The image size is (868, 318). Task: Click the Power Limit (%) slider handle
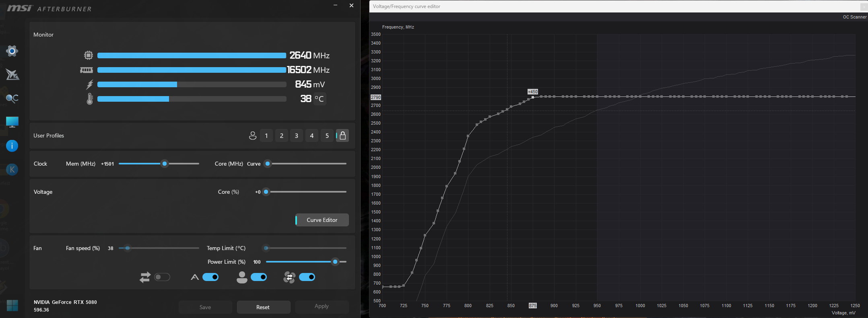335,262
